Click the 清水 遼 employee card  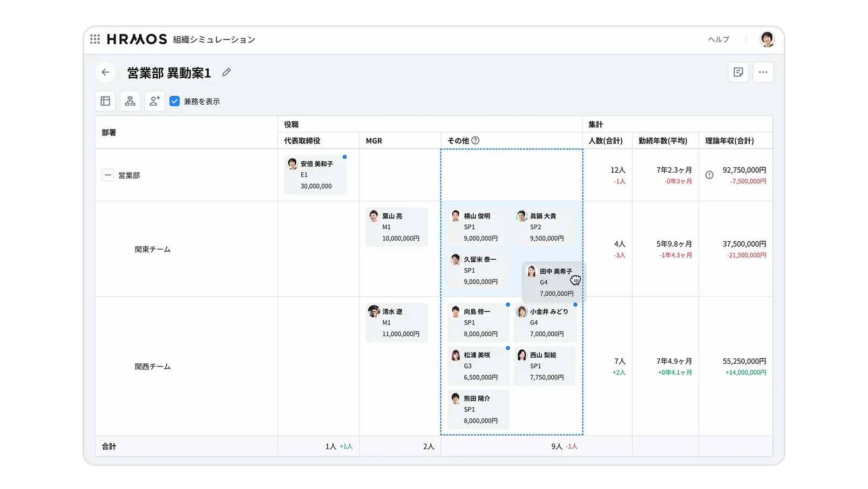coord(397,323)
